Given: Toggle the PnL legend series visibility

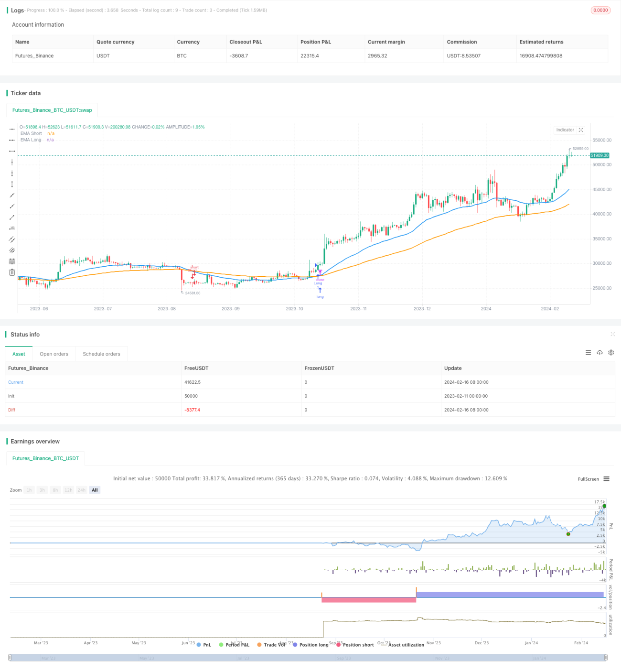Looking at the screenshot, I should pyautogui.click(x=204, y=645).
